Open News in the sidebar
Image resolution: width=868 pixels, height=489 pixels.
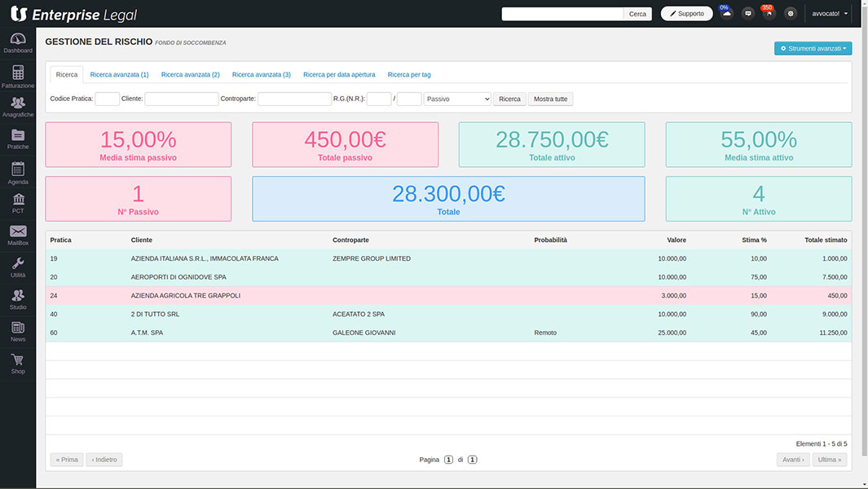click(18, 332)
